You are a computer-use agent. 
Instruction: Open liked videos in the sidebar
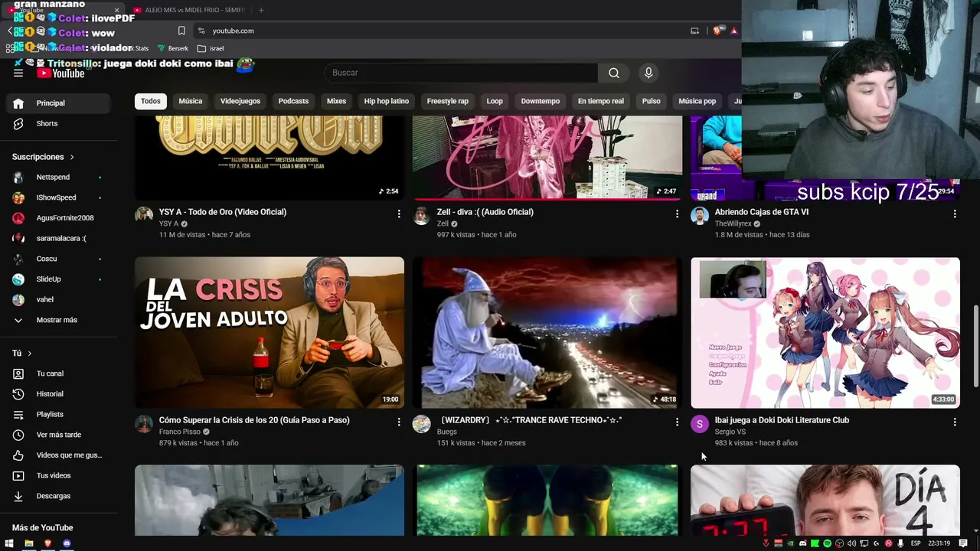(60, 455)
